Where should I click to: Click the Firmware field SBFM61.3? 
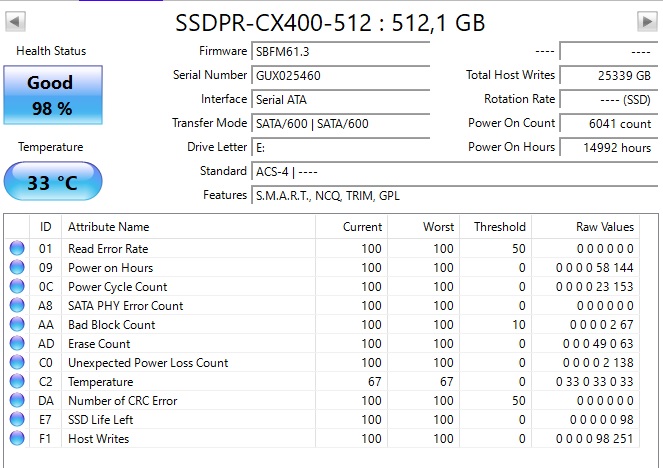(x=341, y=52)
